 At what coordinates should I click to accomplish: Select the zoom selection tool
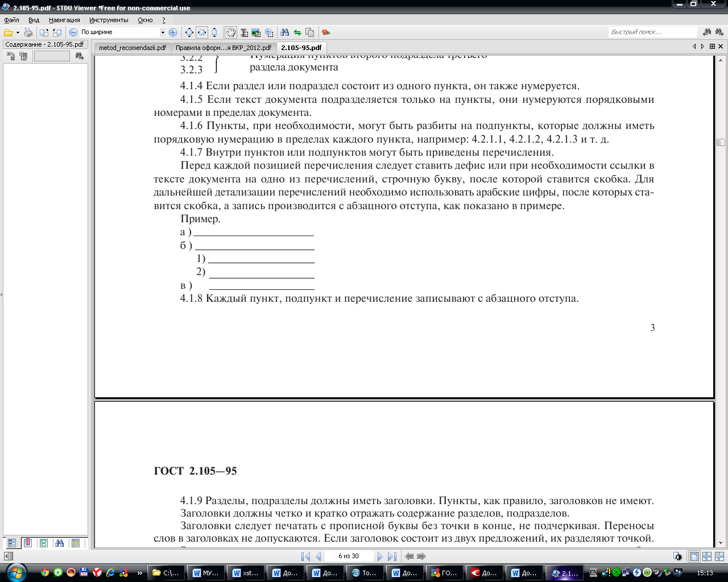tap(269, 32)
